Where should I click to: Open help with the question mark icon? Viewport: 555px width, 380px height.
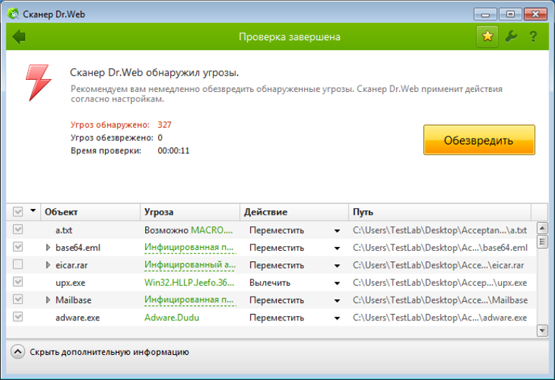pyautogui.click(x=533, y=36)
